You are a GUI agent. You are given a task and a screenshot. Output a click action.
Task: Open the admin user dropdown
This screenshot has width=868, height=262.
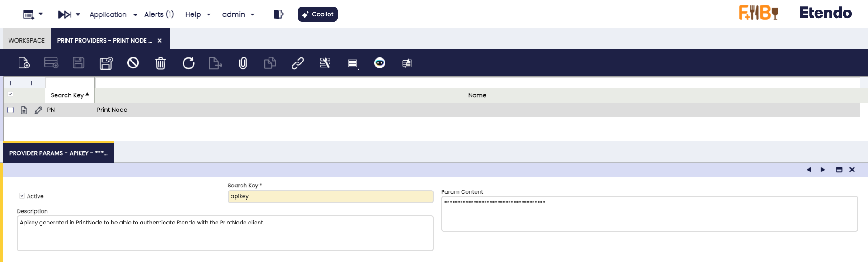238,14
